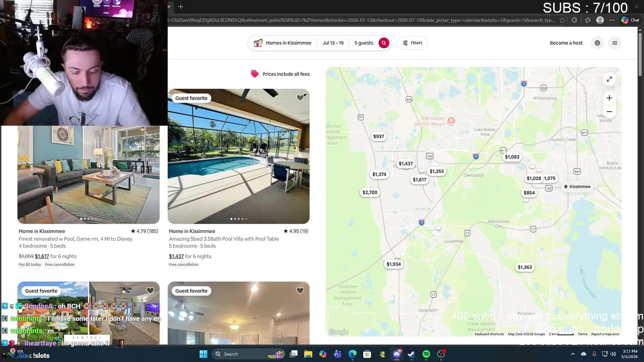
Task: Open the 5 guests selector
Action: (x=364, y=43)
